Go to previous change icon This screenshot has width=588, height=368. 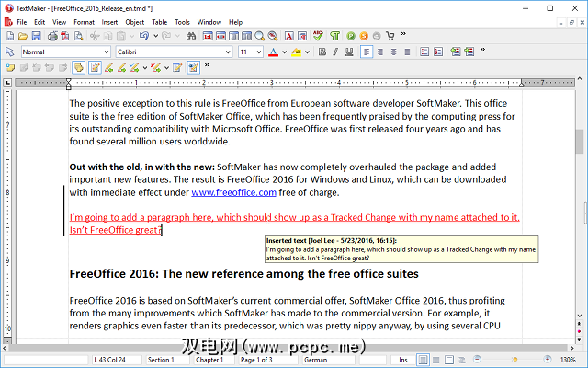(108, 67)
